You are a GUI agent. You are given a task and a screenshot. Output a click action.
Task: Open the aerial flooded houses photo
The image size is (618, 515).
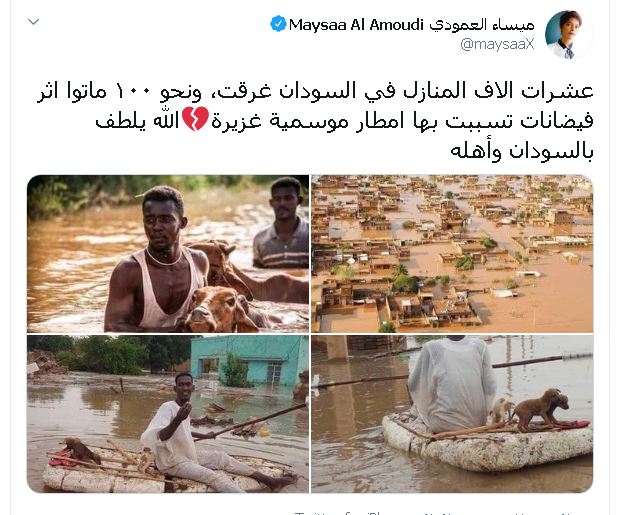click(x=452, y=254)
